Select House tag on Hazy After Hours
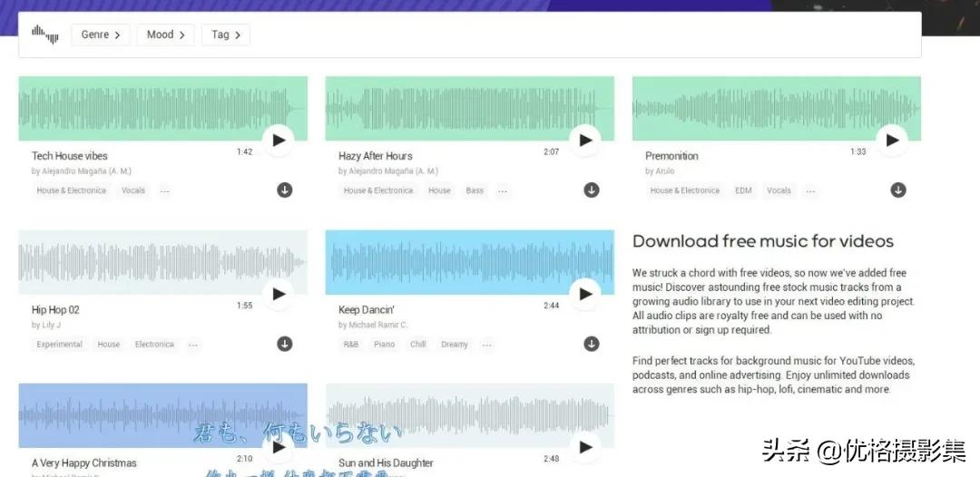 (439, 191)
